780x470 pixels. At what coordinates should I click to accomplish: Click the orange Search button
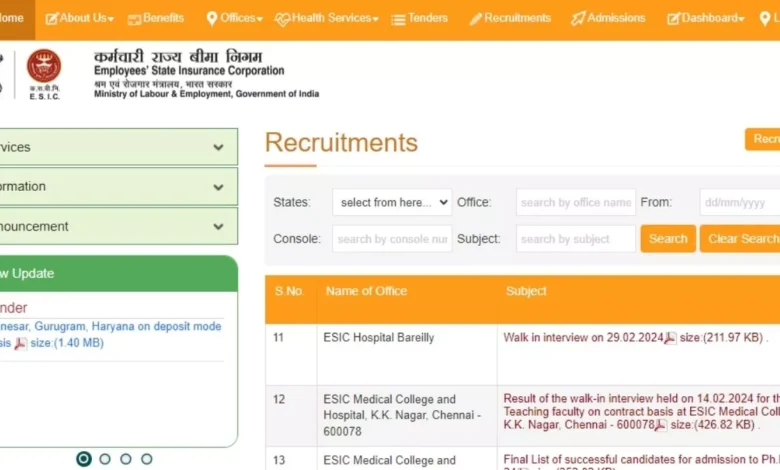[x=668, y=239]
